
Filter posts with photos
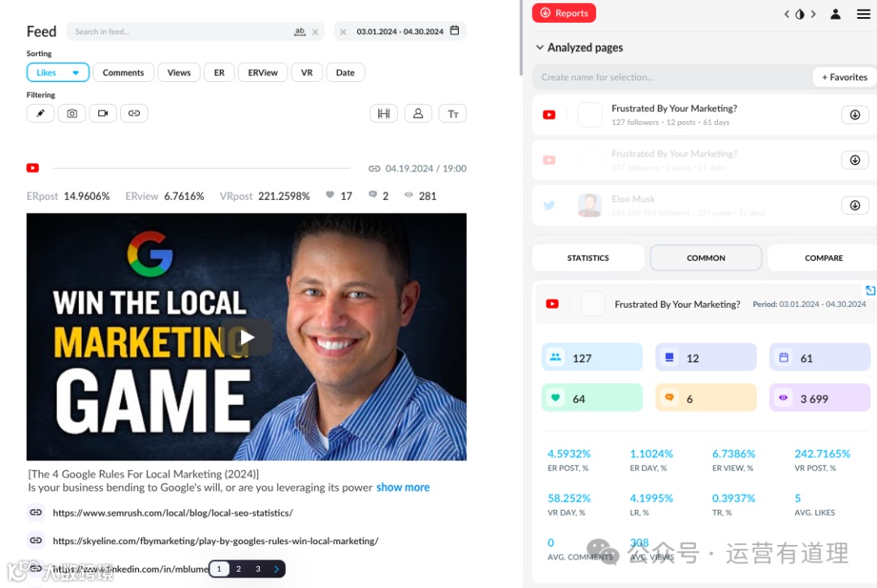pos(71,113)
